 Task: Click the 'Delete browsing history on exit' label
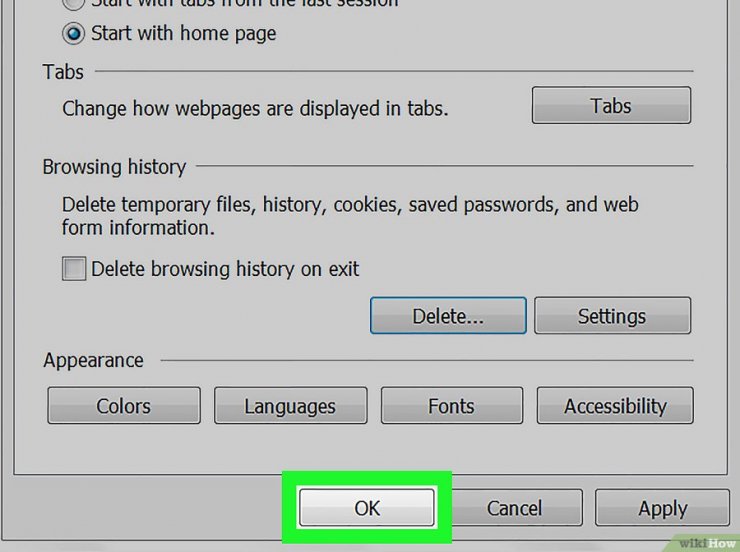coord(225,269)
